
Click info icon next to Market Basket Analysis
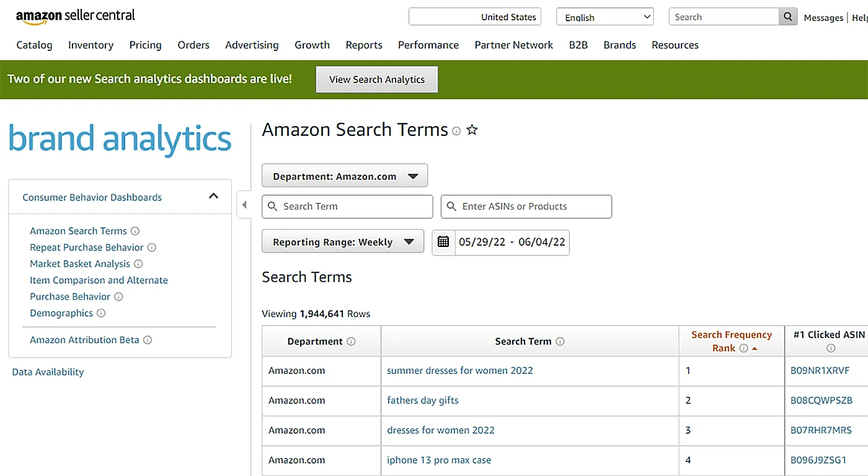[x=138, y=264]
